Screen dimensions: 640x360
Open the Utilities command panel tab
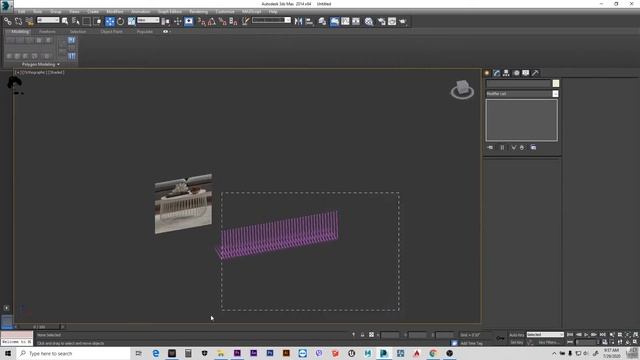coord(535,73)
